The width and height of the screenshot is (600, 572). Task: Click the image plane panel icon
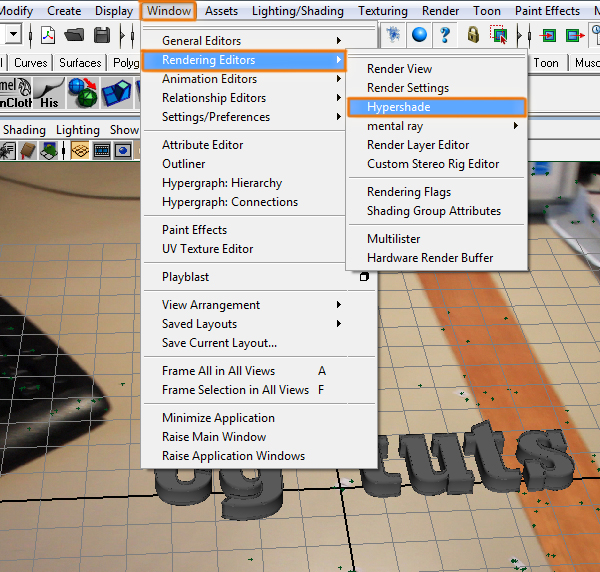[x=49, y=150]
